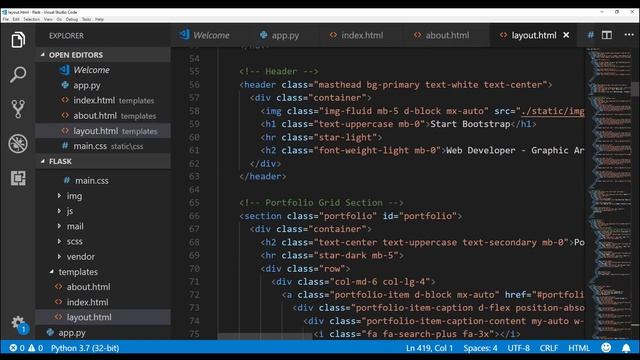Screen dimensions: 640x360
Task: Click Ln 419, Col 1 in status bar
Action: [x=429, y=348]
